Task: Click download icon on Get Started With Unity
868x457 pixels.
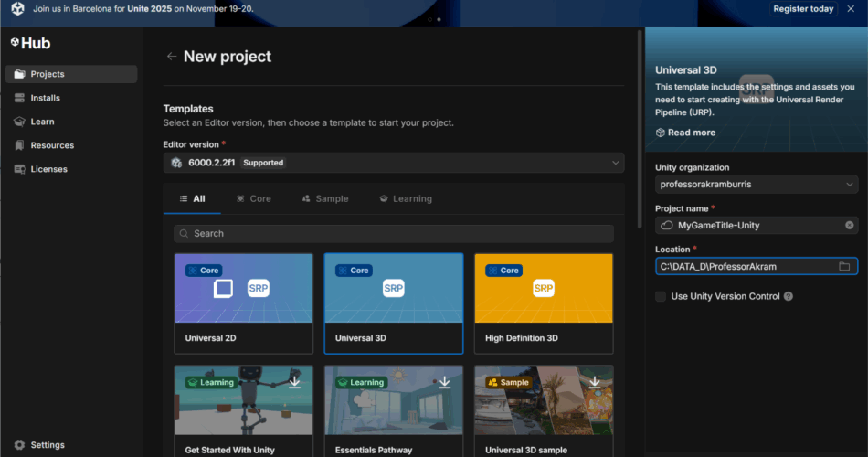Action: [294, 382]
